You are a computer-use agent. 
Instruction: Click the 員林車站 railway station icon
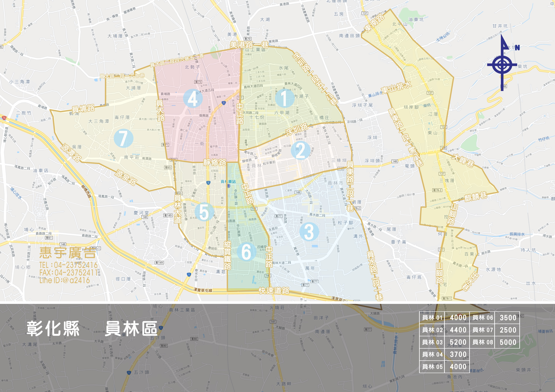(x=228, y=186)
